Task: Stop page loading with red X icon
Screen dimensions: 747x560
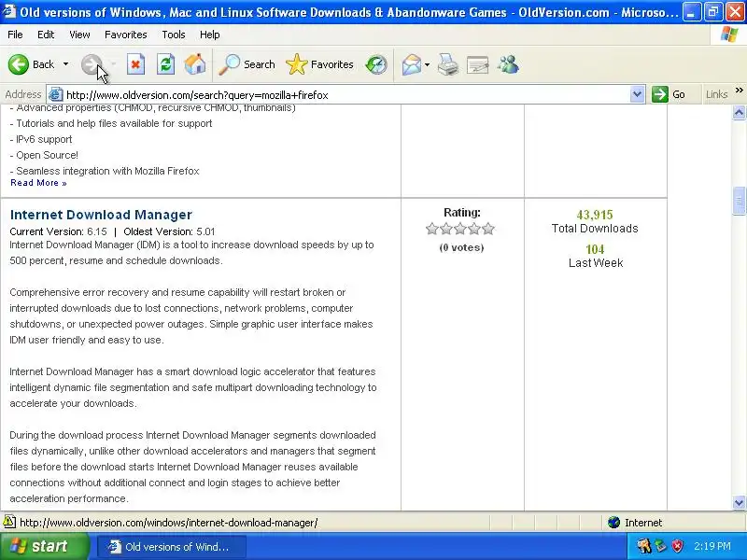Action: point(135,64)
